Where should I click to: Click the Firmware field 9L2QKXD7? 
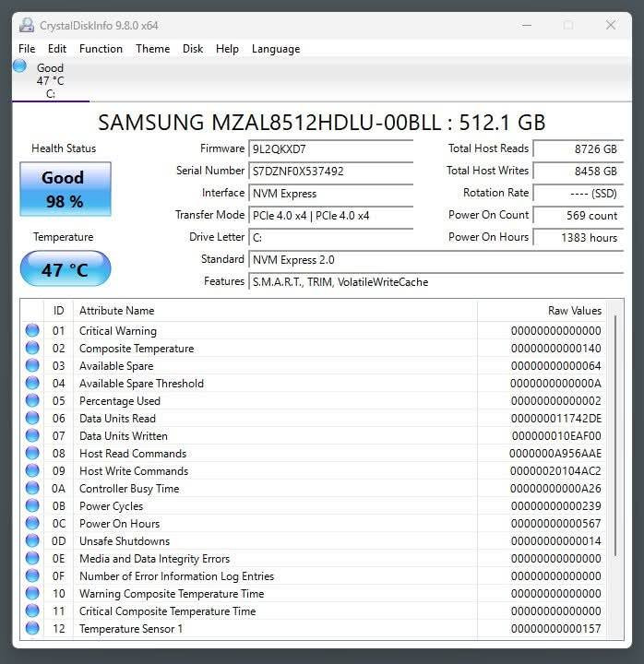point(331,149)
